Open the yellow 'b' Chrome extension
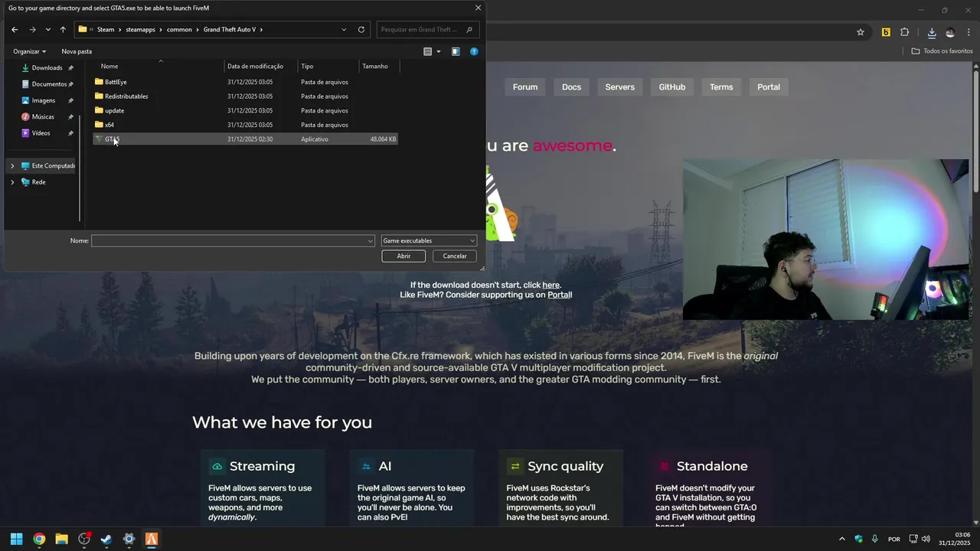 tap(886, 32)
